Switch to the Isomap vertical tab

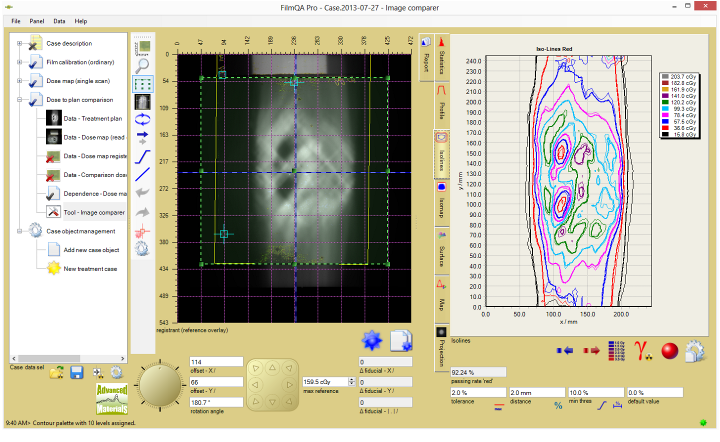click(442, 201)
